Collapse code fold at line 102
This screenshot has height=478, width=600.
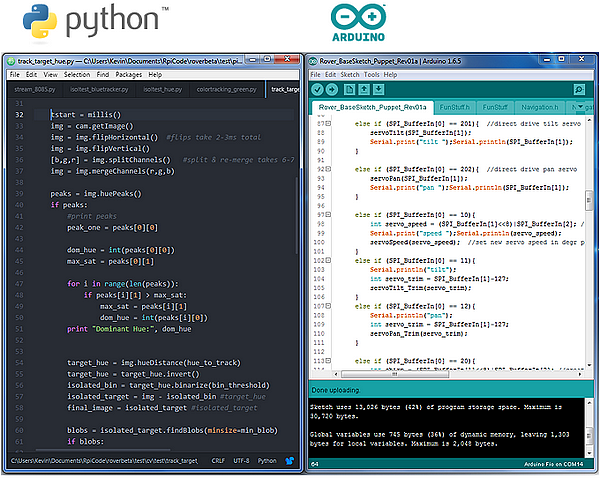coord(328,261)
